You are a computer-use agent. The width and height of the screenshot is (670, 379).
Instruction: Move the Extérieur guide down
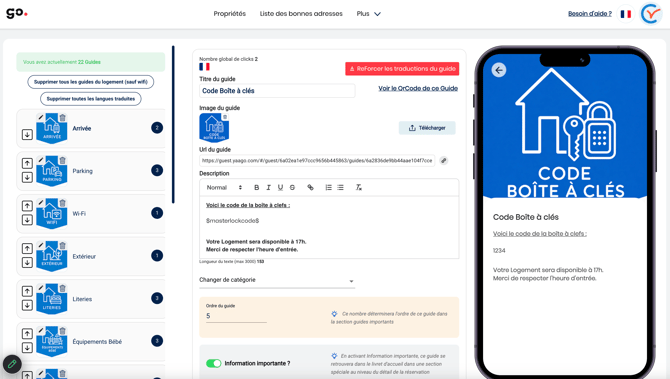point(27,263)
